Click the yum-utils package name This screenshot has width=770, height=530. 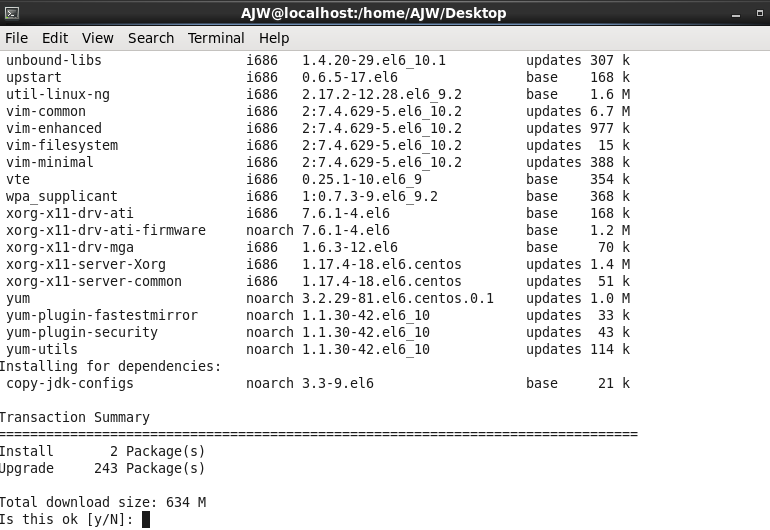pyautogui.click(x=42, y=349)
